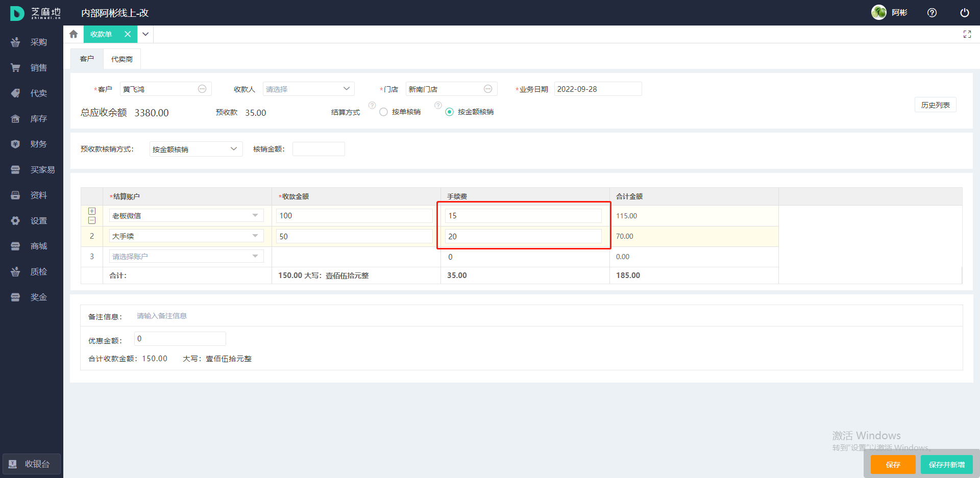The height and width of the screenshot is (478, 980).
Task: Click the 芝麻地 logo icon
Action: click(x=17, y=13)
